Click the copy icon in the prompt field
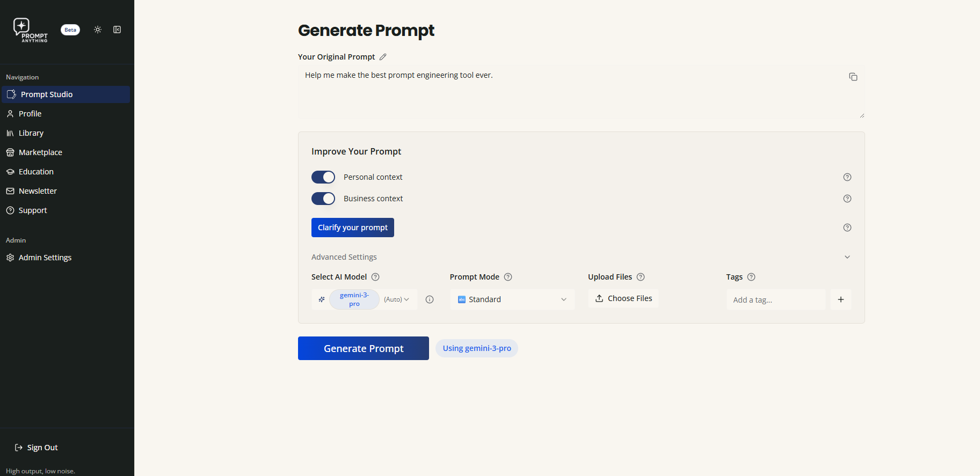The width and height of the screenshot is (980, 476). click(853, 77)
